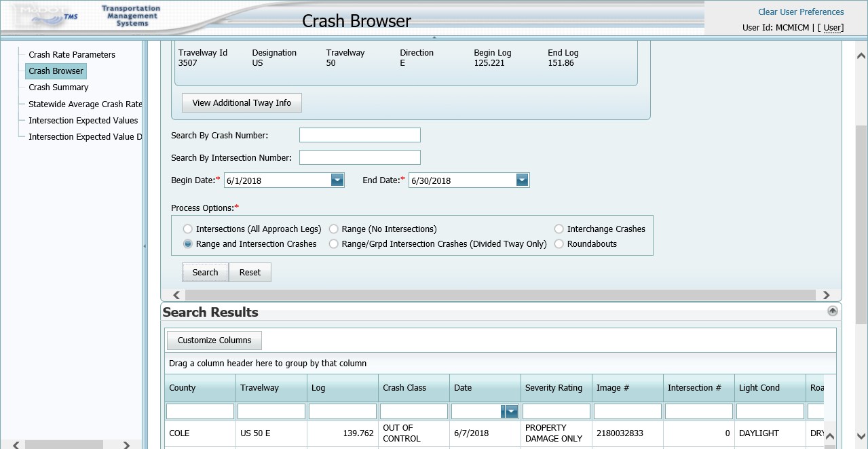Focus the Search By Crash Number field

[x=360, y=135]
